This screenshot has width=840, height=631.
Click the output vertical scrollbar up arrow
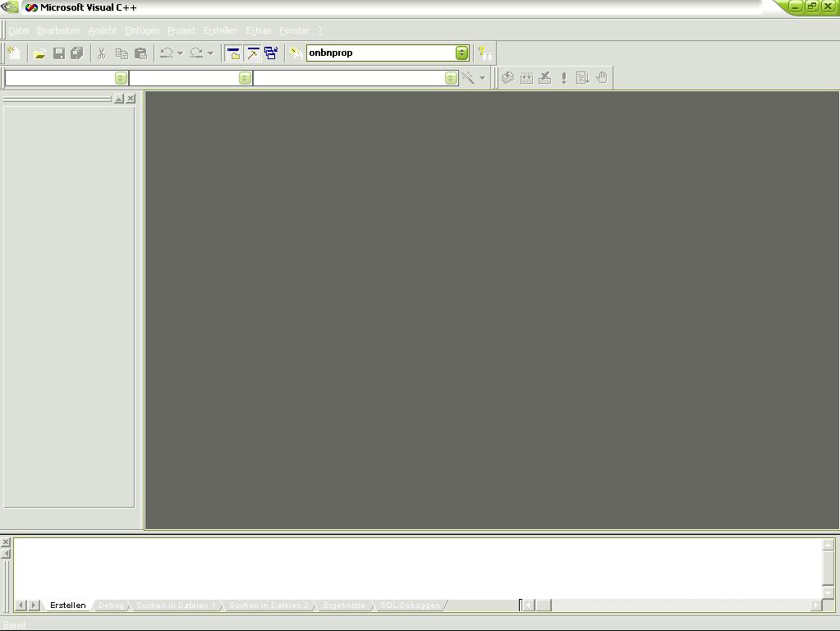point(829,545)
